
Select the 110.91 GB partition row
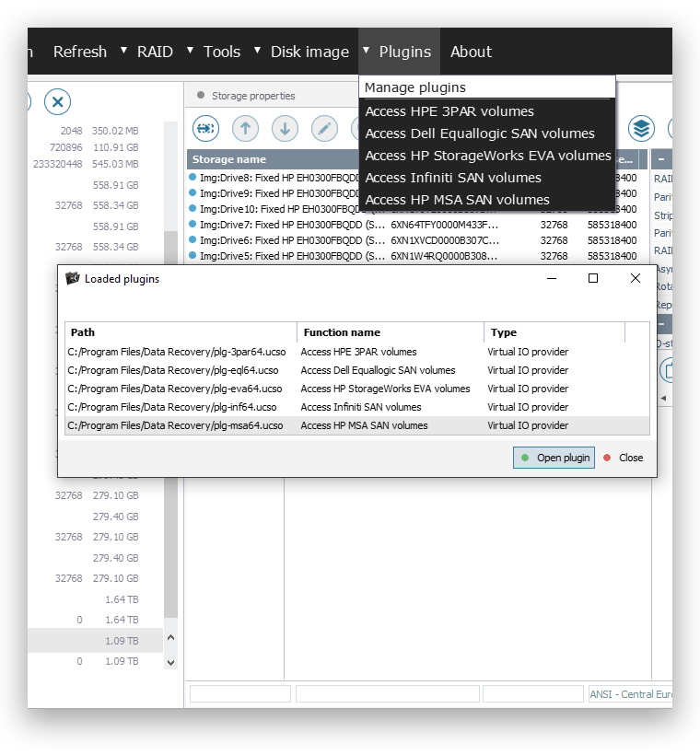95,147
